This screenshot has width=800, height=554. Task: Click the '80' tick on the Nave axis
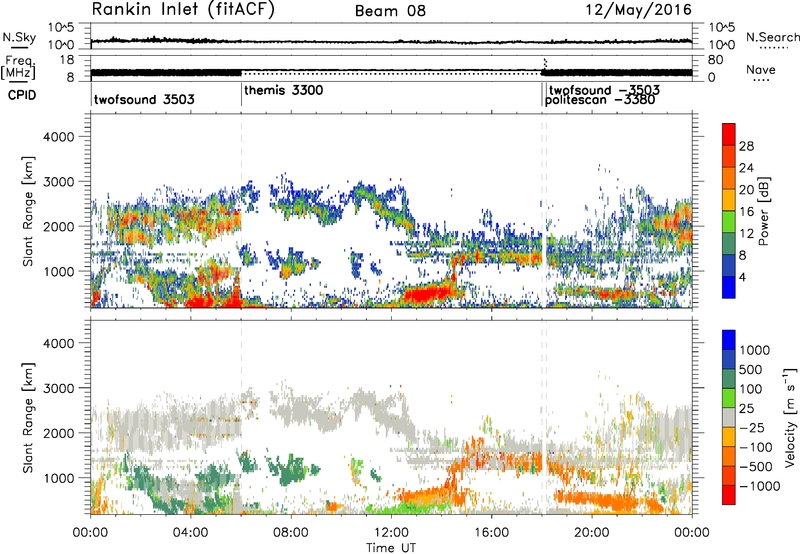click(x=715, y=60)
